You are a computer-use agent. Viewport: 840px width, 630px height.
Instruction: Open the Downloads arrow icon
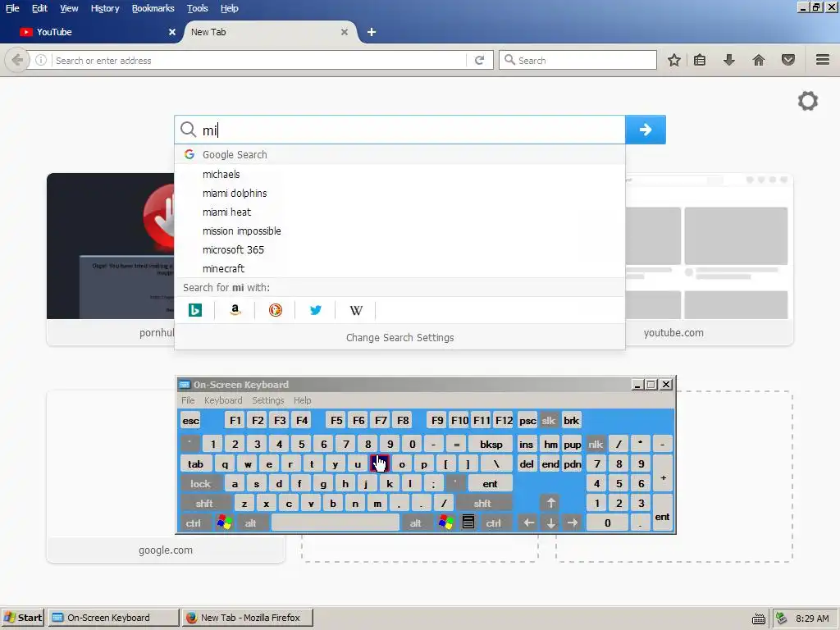[x=729, y=60]
